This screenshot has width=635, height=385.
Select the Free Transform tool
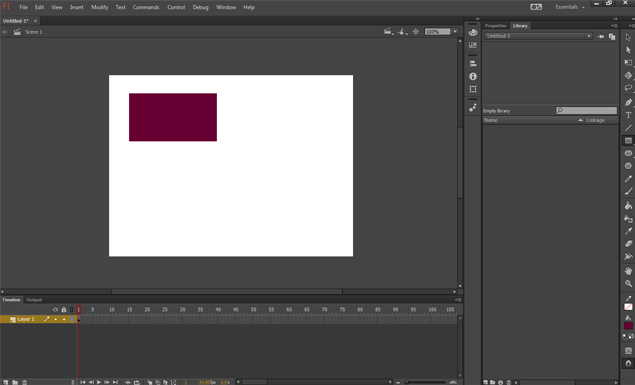(x=628, y=62)
